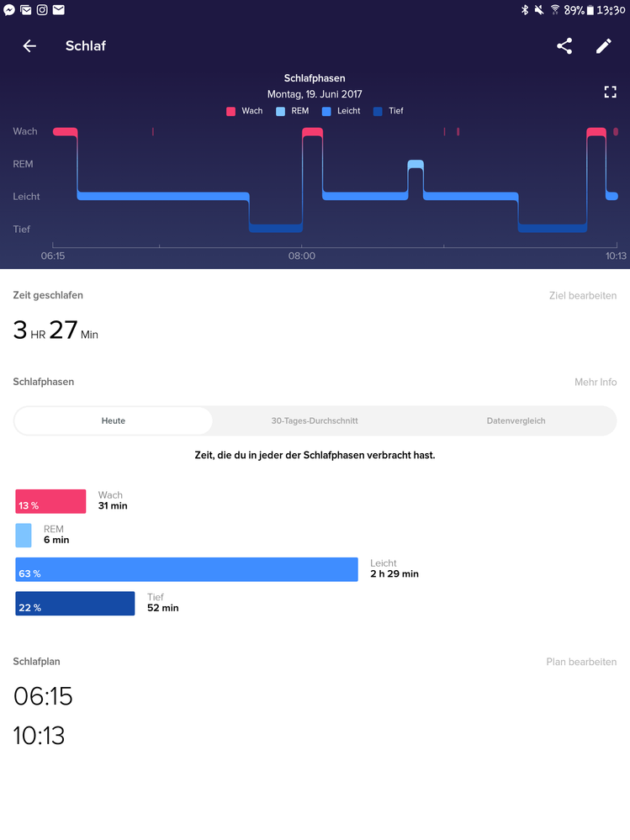Tap Plan bearbeiten link
The height and width of the screenshot is (840, 630).
click(581, 662)
